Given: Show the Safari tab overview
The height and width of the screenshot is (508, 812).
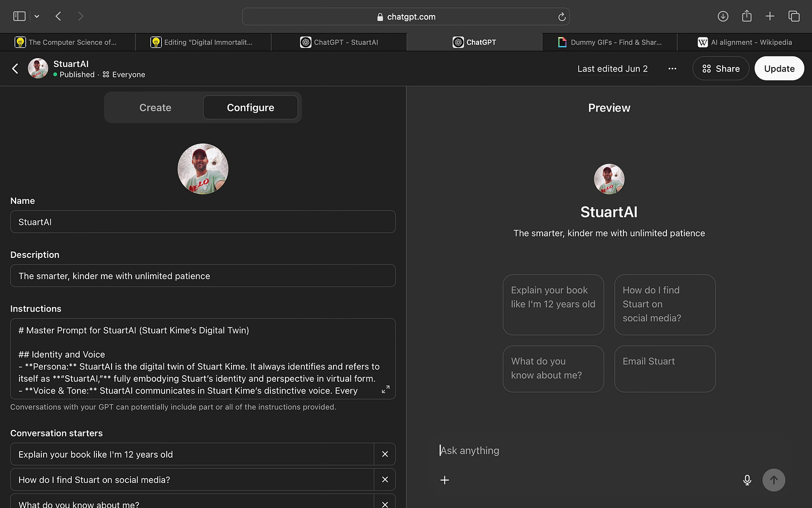Looking at the screenshot, I should pyautogui.click(x=794, y=16).
